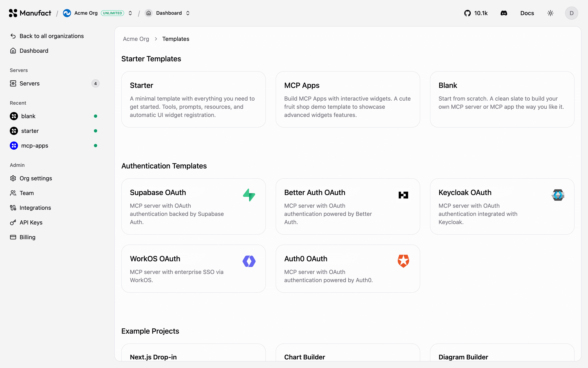Choose the Keycloak OAuth template

502,206
